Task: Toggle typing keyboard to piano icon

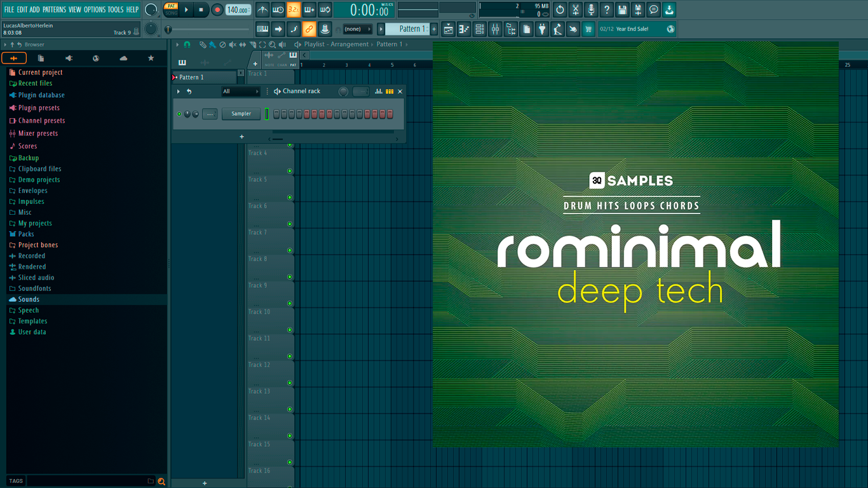Action: point(262,29)
